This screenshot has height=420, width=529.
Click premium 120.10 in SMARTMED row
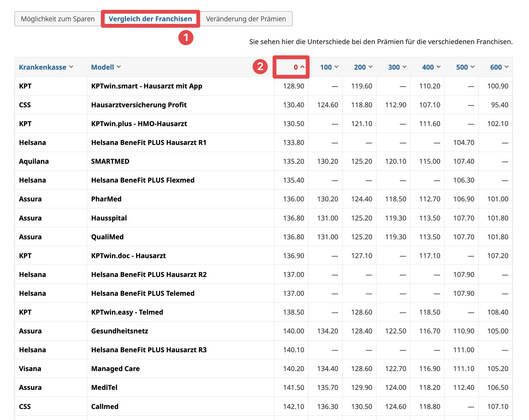click(396, 161)
